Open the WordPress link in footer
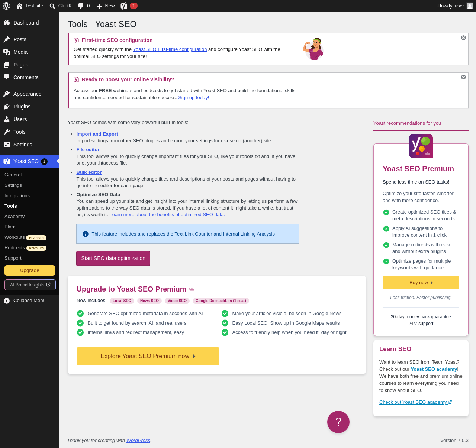This screenshot has width=476, height=448. pos(138,441)
